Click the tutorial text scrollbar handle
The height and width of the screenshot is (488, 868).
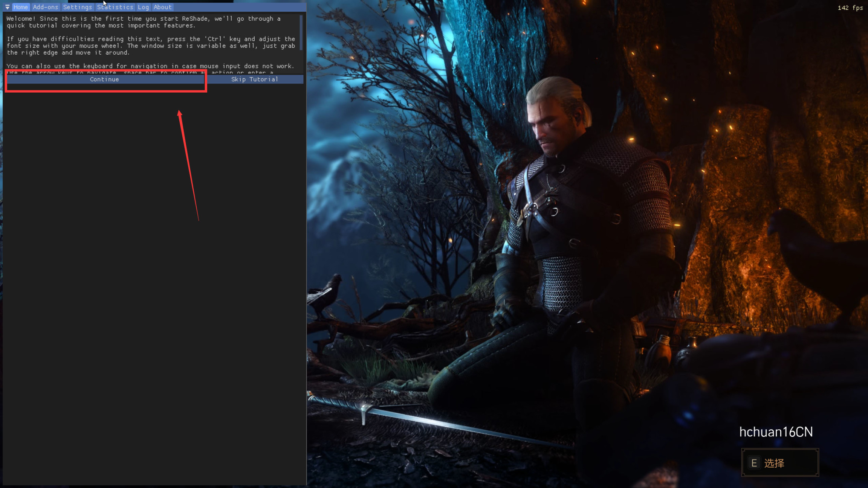301,32
